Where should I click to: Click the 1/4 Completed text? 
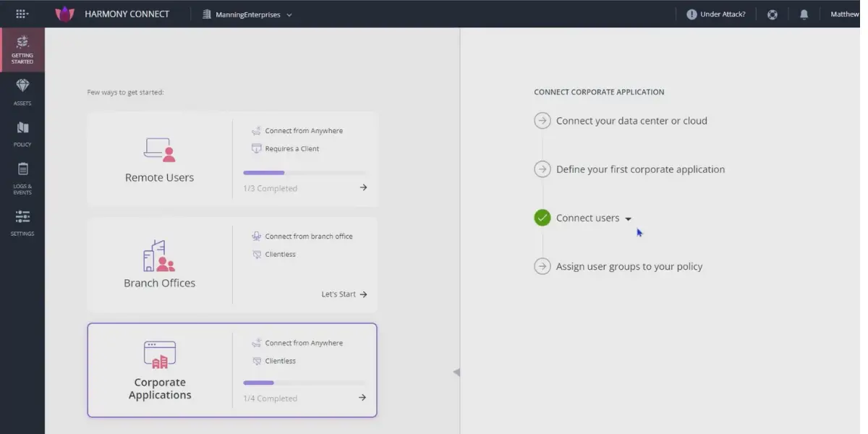[270, 398]
